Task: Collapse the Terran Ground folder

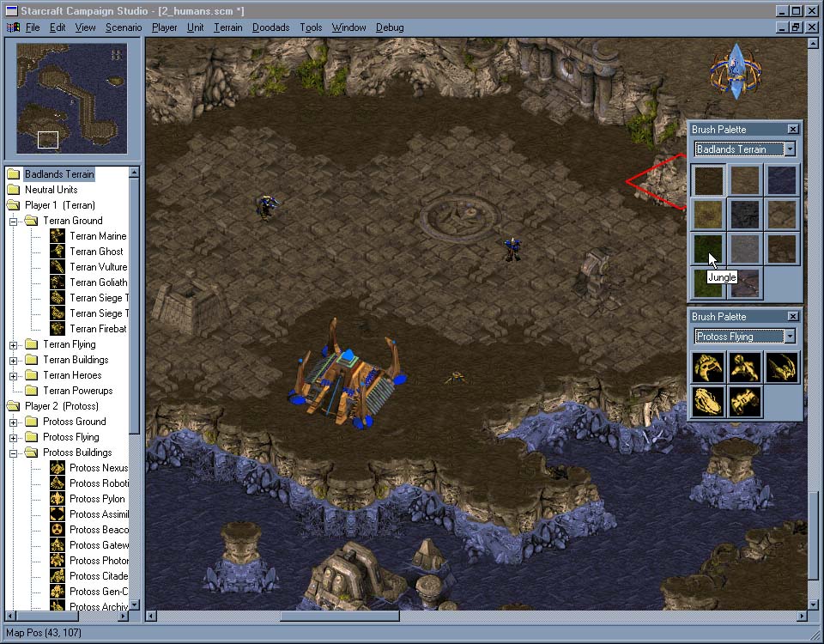Action: 14,222
